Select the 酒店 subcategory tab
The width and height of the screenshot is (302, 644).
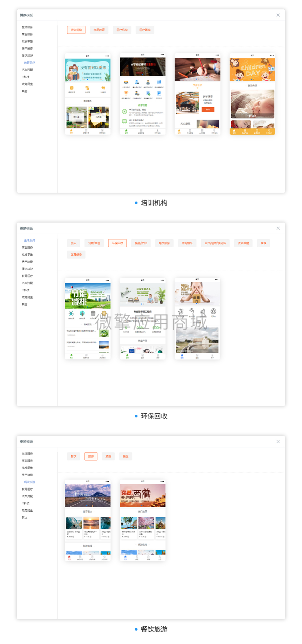click(108, 457)
